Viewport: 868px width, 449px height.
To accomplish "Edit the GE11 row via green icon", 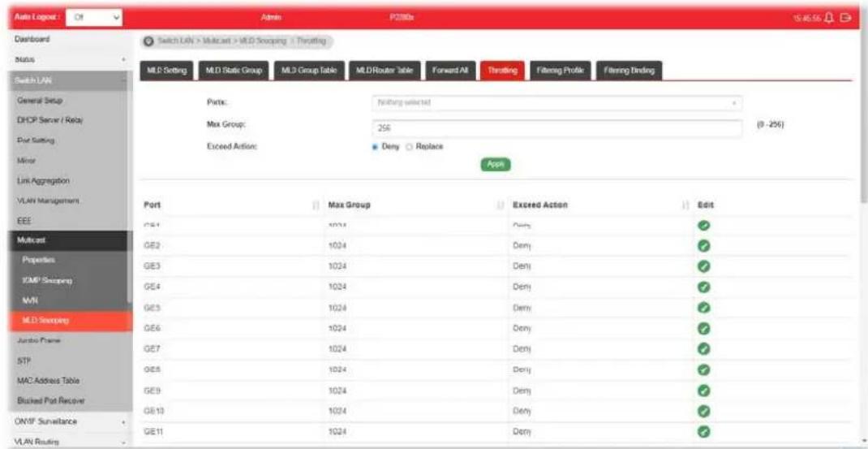I will [x=703, y=432].
